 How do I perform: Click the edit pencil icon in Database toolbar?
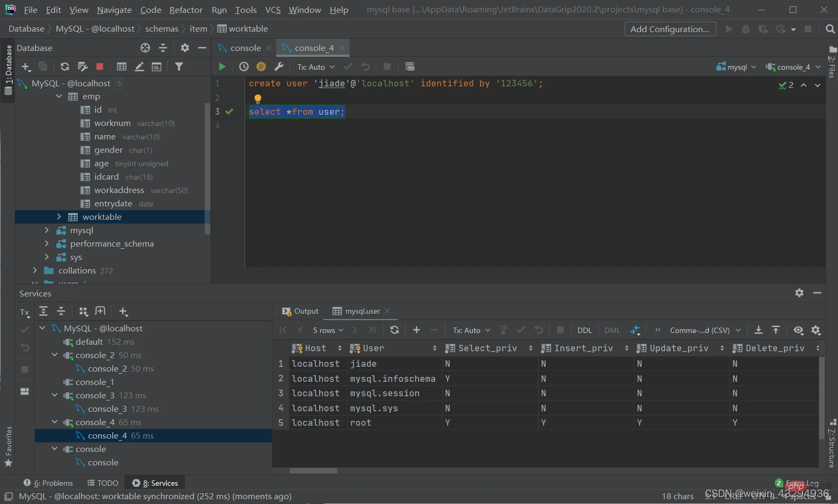(x=139, y=66)
